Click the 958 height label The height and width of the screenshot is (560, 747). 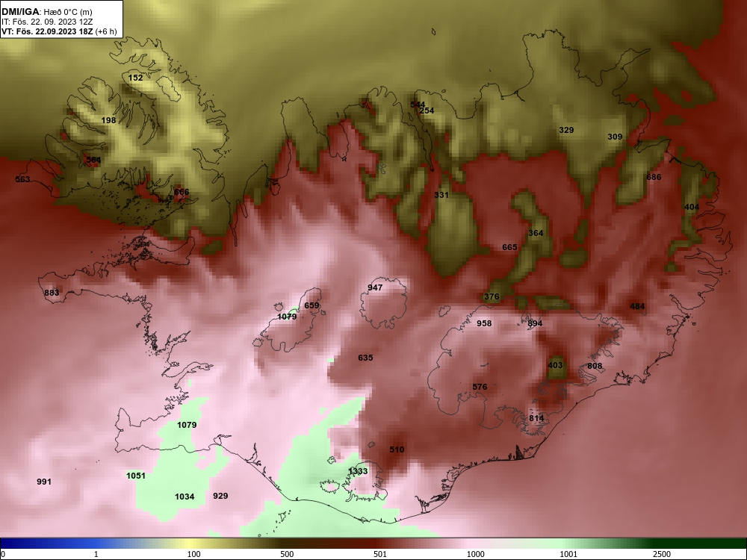click(x=484, y=323)
